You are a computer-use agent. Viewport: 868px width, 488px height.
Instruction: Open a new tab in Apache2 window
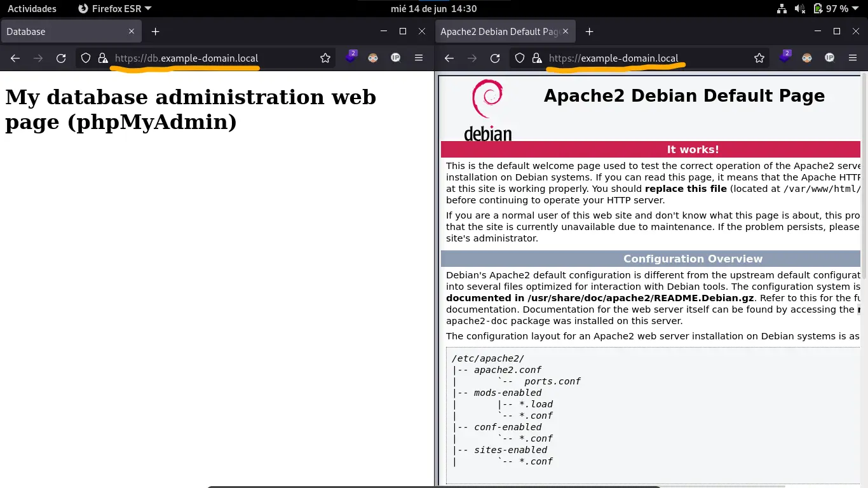[589, 31]
